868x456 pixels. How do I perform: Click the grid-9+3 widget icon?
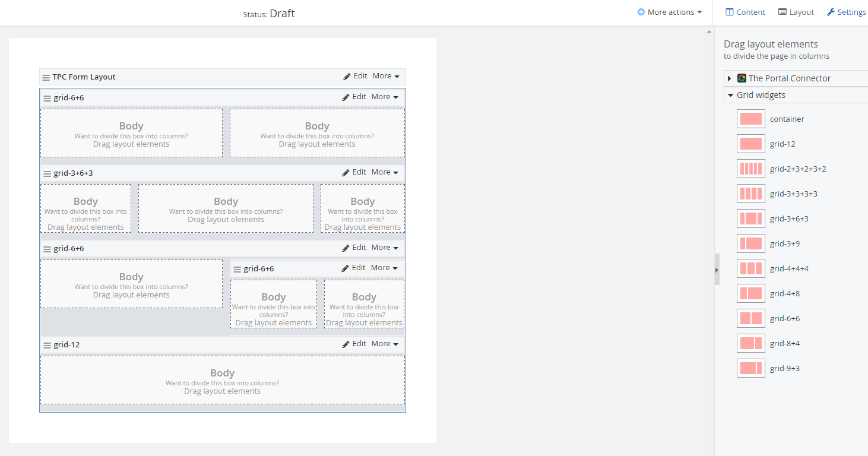(x=751, y=368)
